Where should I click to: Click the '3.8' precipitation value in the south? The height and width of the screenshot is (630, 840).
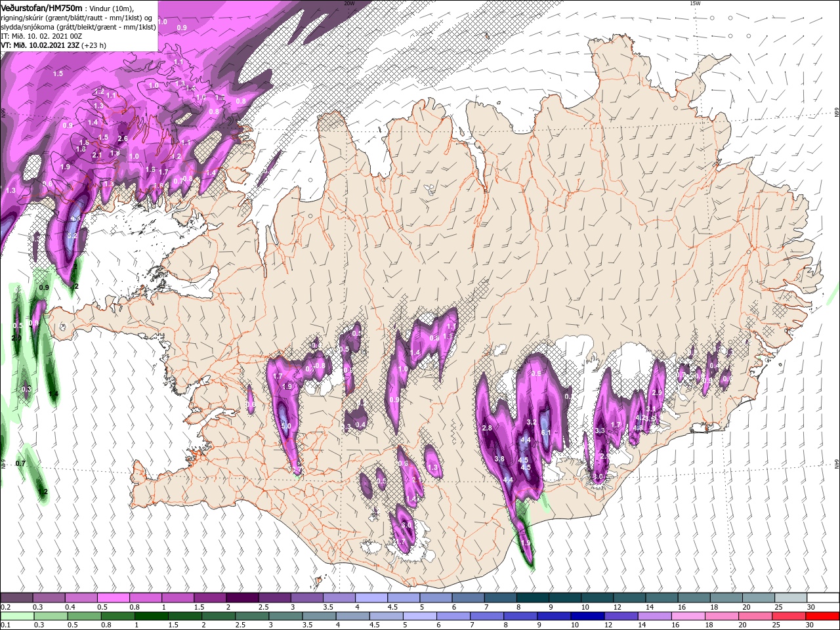click(499, 459)
